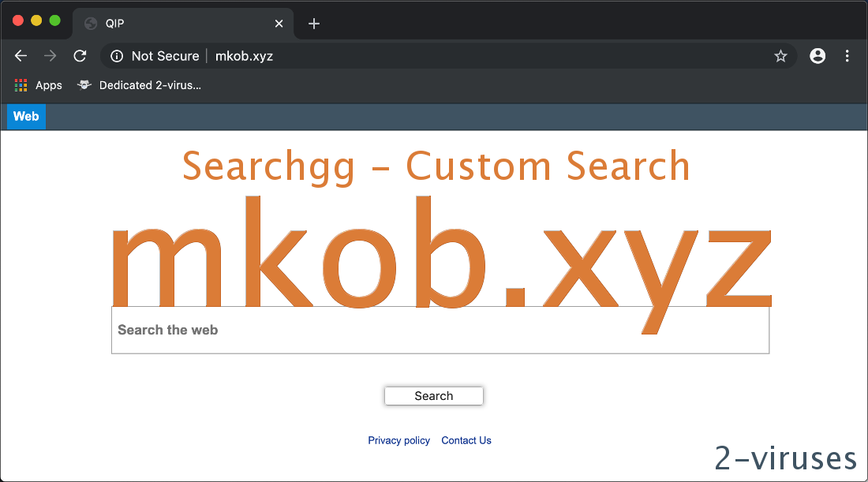
Task: Click the QIP tab favicon
Action: click(x=89, y=23)
